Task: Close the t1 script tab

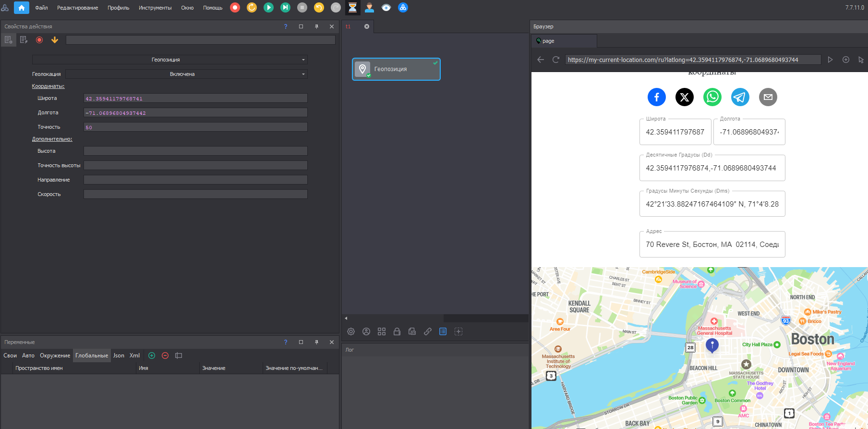Action: 367,26
